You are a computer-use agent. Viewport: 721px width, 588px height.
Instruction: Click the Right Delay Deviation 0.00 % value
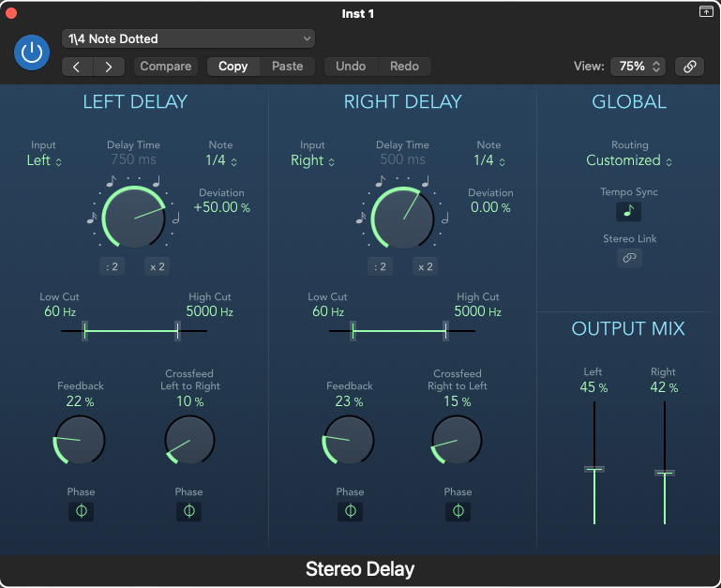[490, 207]
